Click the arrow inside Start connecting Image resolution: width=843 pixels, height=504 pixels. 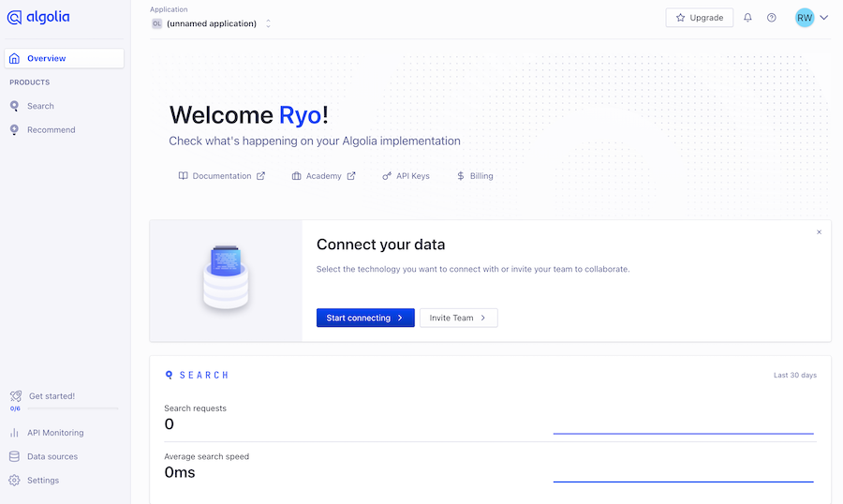[x=400, y=318]
